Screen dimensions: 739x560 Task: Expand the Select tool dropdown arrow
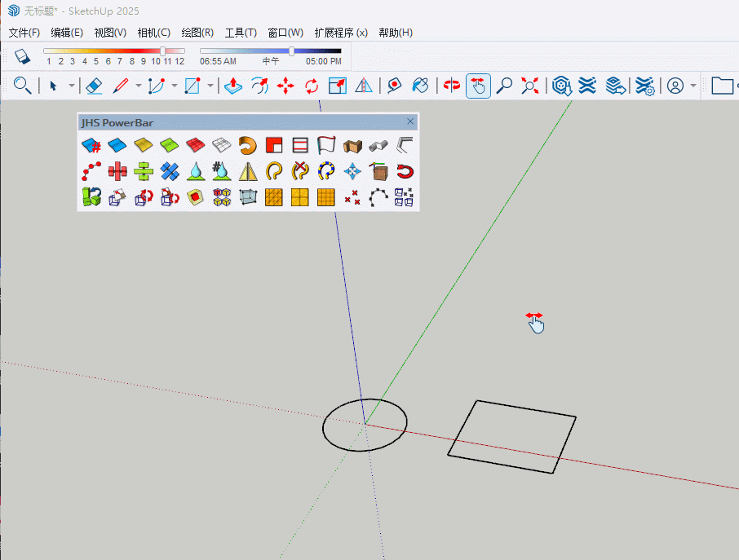click(71, 86)
